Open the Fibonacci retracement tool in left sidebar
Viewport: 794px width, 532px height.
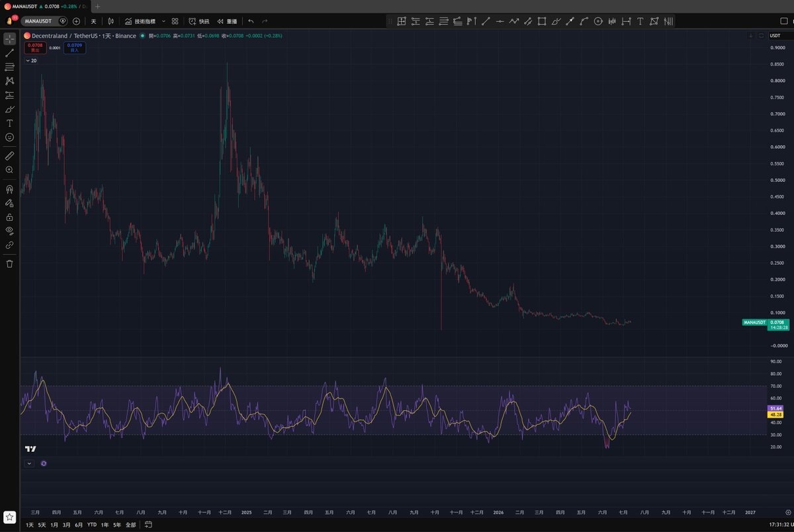coord(9,67)
